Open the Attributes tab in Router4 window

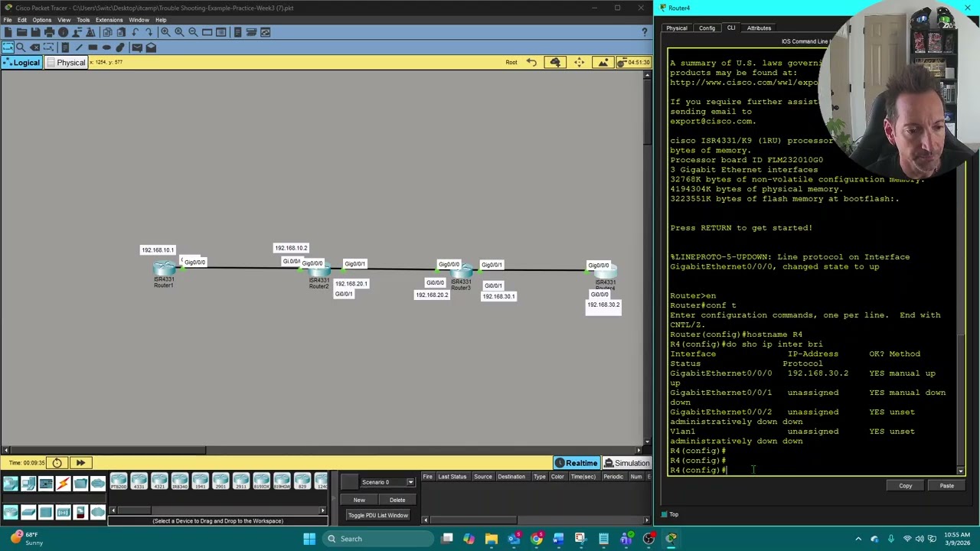coord(759,28)
